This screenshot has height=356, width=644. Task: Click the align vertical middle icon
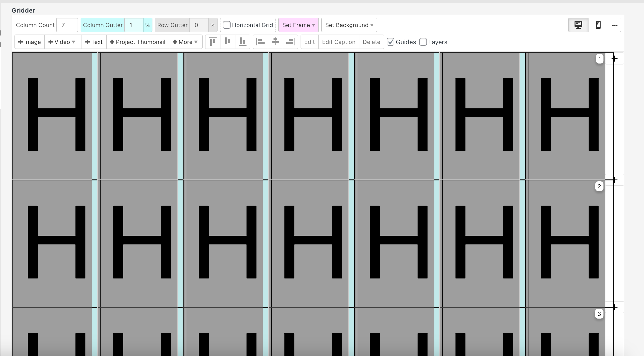point(227,42)
